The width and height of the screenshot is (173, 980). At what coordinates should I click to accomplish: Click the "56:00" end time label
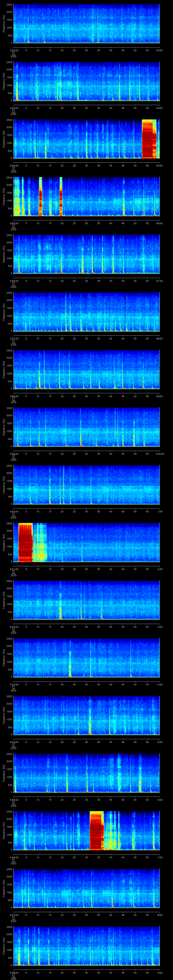[x=159, y=223]
